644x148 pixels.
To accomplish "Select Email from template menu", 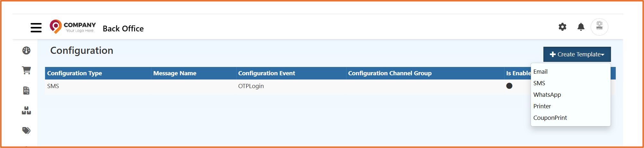I will [x=541, y=72].
